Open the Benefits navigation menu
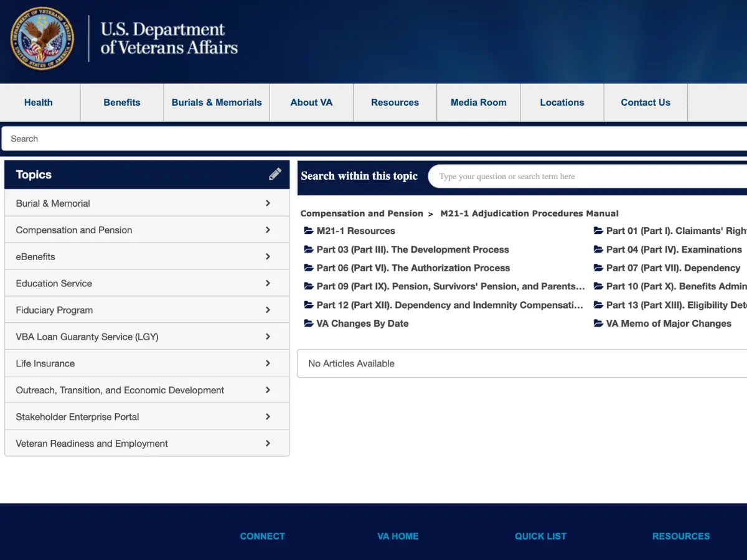Screen dimensions: 747x560 [x=122, y=103]
